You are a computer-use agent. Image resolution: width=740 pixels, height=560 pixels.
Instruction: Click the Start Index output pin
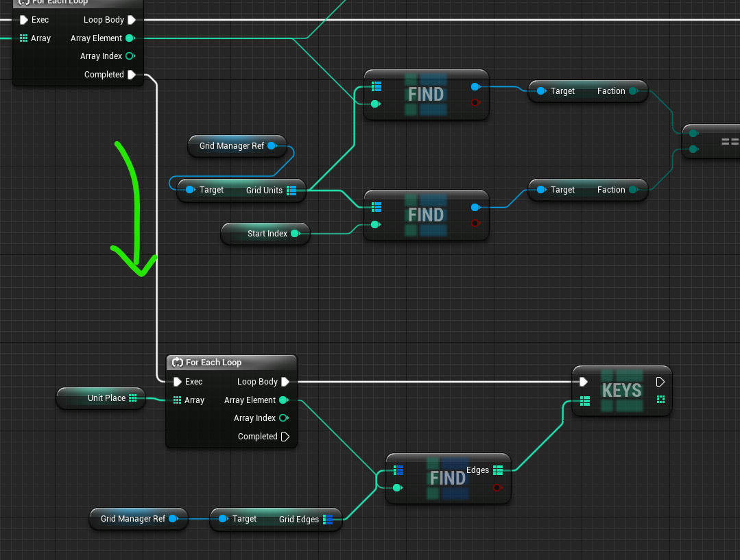(296, 234)
